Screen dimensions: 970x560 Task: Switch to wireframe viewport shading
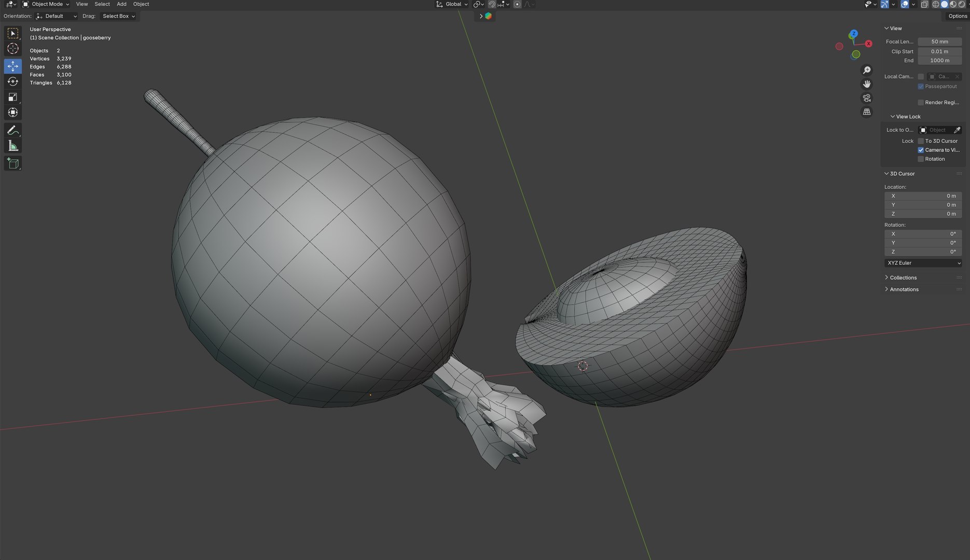[936, 4]
